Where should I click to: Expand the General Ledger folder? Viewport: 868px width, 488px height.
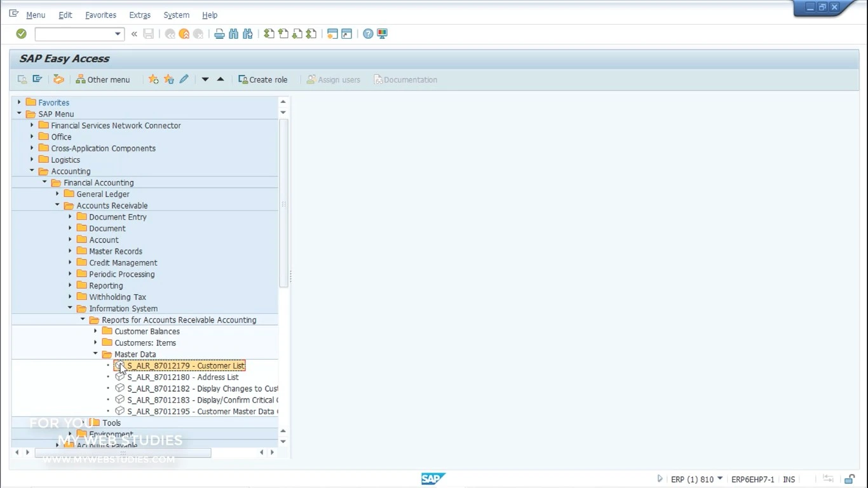coord(57,194)
